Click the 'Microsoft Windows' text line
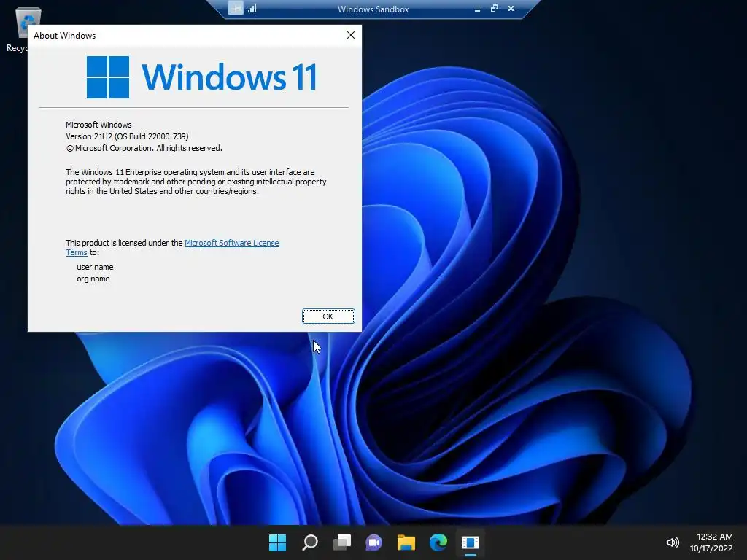 point(98,125)
